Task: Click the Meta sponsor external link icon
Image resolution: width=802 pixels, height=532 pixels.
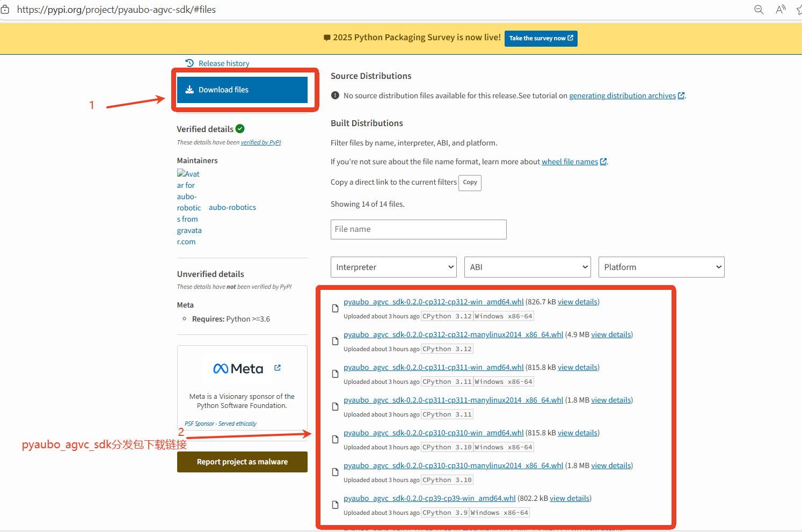Action: tap(278, 368)
